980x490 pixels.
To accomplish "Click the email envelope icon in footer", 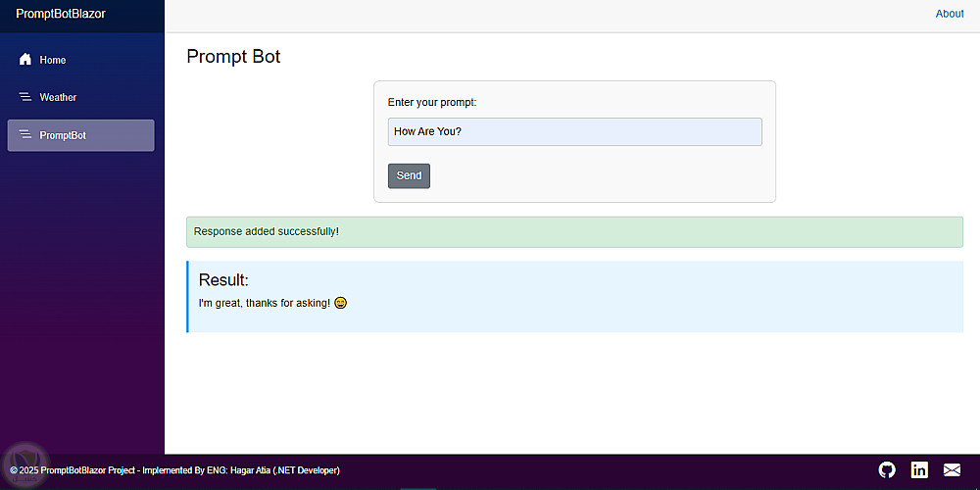I will (x=952, y=470).
